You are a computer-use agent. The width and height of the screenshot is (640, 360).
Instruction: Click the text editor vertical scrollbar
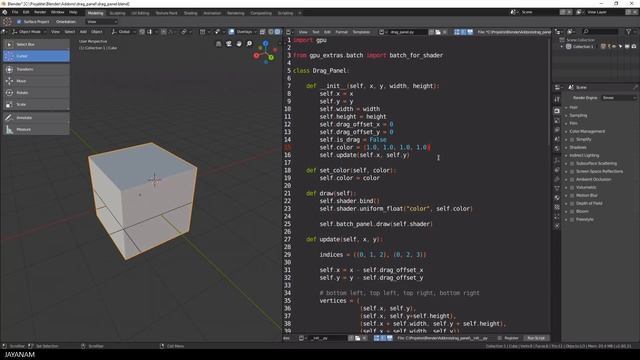pyautogui.click(x=549, y=92)
